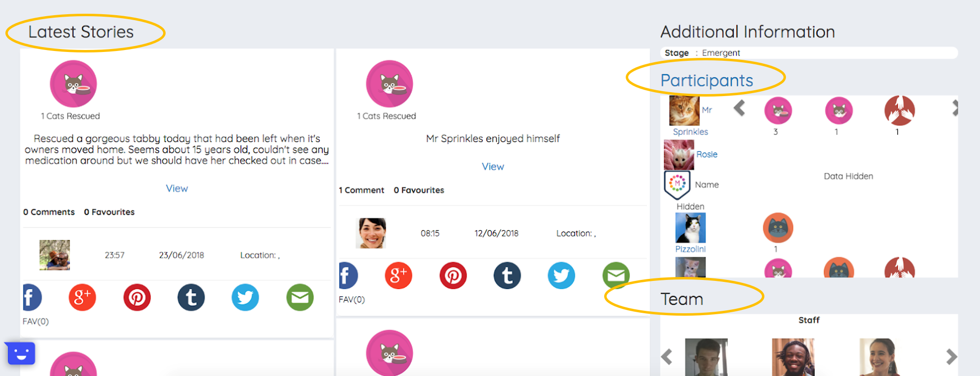Pin the Mr Sprinkles story on Pinterest
Screen dimensions: 980x376
pos(453,276)
